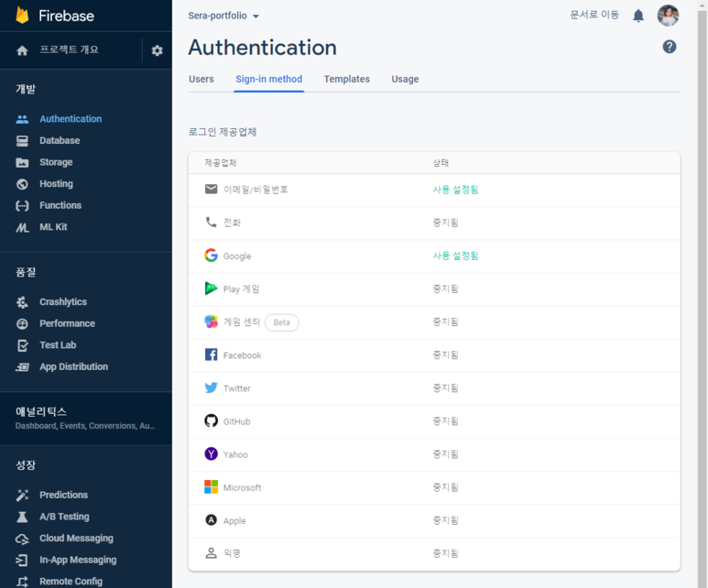Image resolution: width=708 pixels, height=588 pixels.
Task: Click the 프로젝트 개요 overview link
Action: pyautogui.click(x=69, y=49)
